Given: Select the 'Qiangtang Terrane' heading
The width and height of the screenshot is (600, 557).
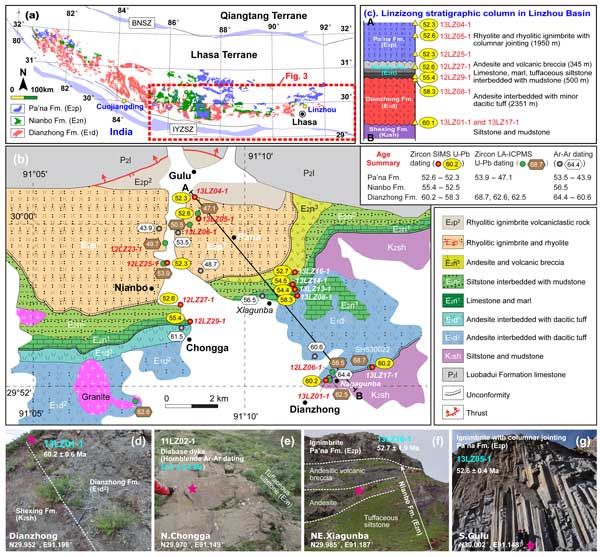Looking at the screenshot, I should tap(263, 16).
